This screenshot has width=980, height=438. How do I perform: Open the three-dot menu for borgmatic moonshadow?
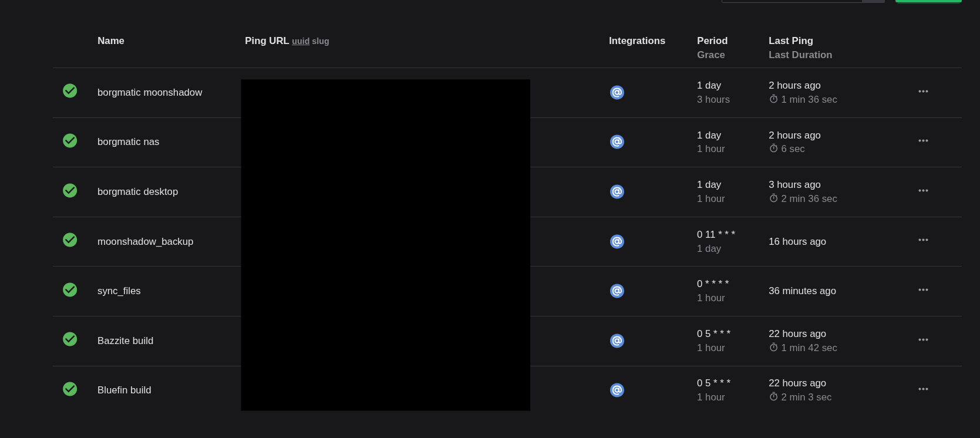[923, 92]
